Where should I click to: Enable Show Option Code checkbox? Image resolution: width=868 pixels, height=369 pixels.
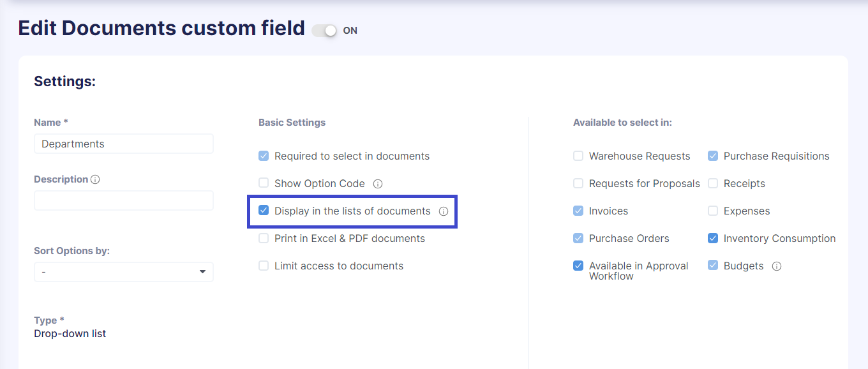click(264, 183)
